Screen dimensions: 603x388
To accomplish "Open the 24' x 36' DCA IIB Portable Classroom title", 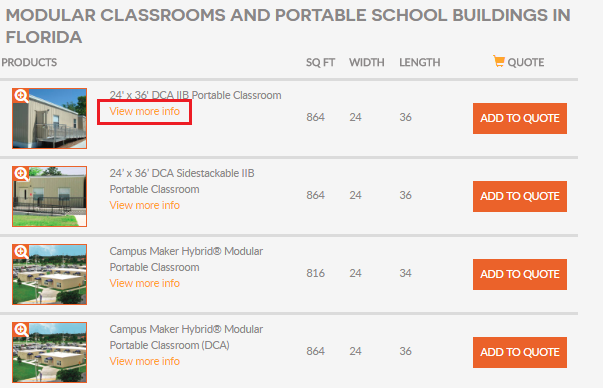I will tap(195, 95).
